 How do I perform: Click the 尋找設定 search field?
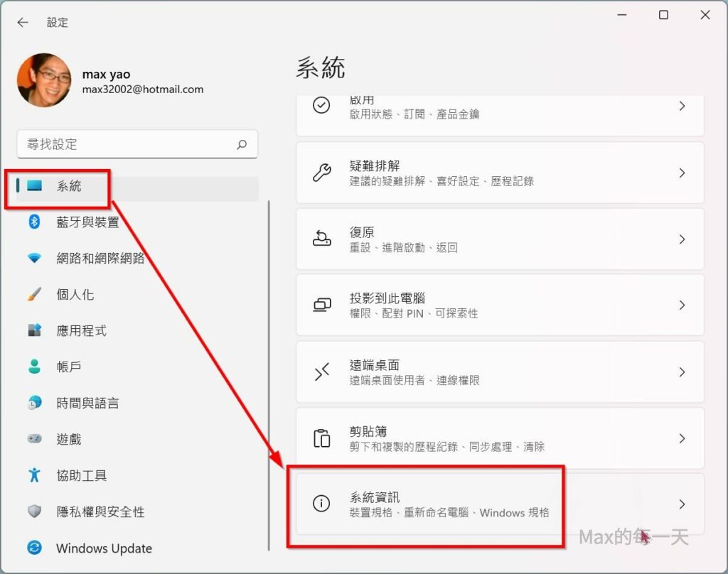coord(128,144)
